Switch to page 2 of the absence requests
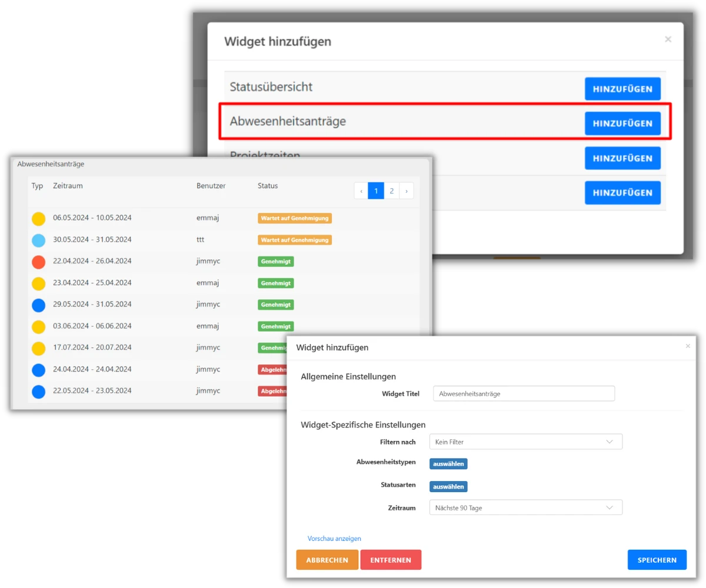The width and height of the screenshot is (706, 588). (391, 191)
